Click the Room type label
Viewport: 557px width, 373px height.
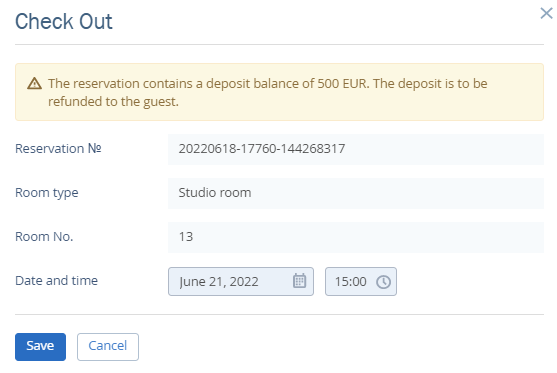(47, 193)
